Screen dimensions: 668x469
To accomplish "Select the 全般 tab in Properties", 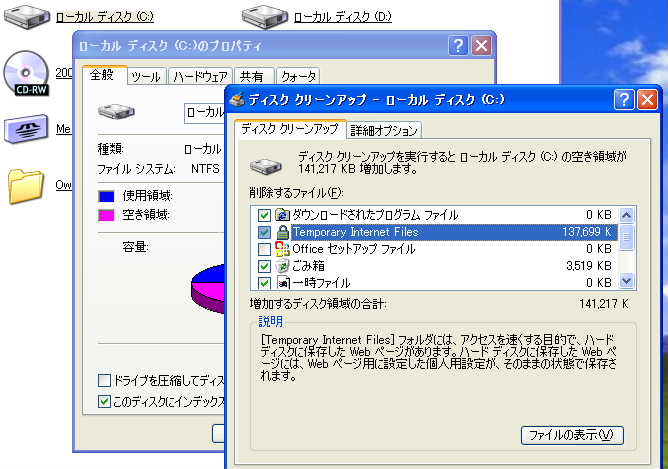I will (102, 75).
